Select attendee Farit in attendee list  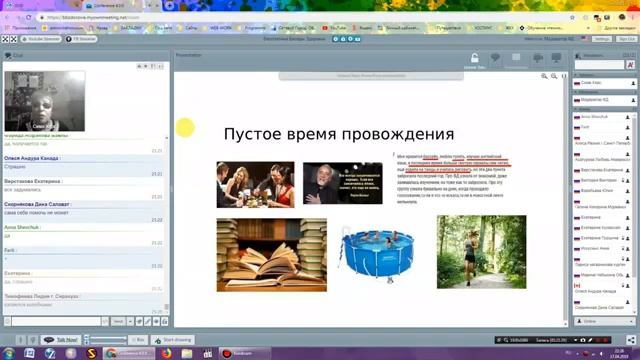[585, 127]
